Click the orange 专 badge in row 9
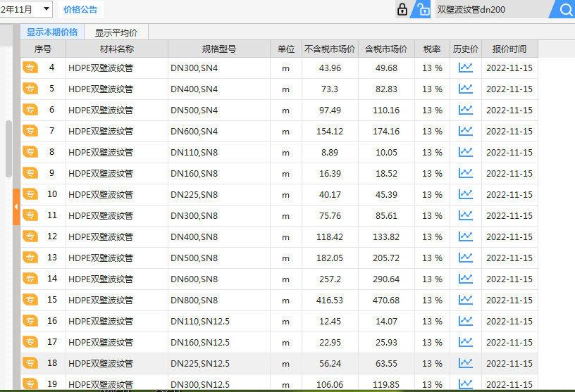 [30, 173]
